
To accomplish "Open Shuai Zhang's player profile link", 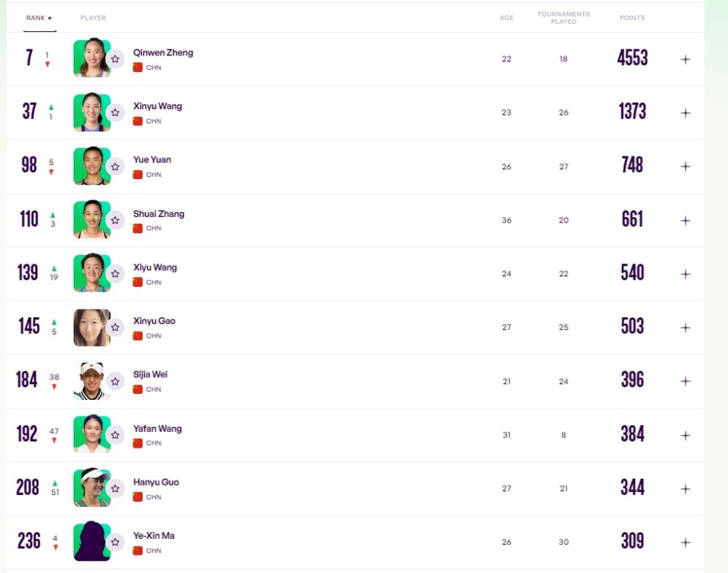I will (x=158, y=214).
